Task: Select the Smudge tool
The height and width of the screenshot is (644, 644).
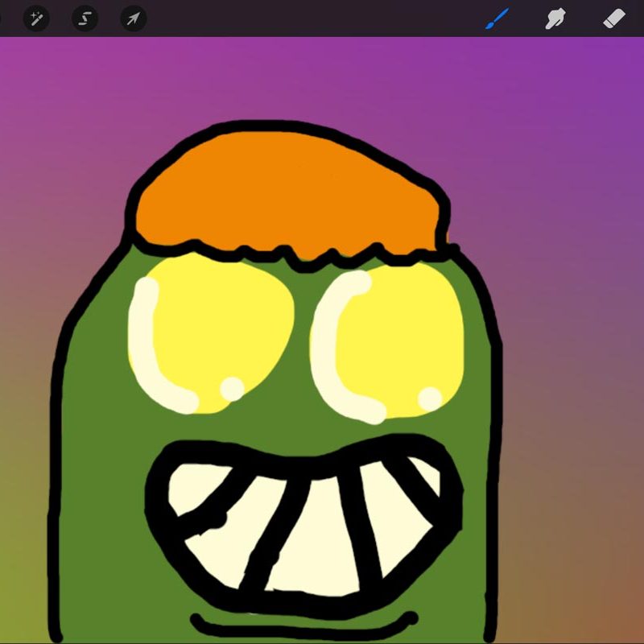Action: pyautogui.click(x=556, y=18)
